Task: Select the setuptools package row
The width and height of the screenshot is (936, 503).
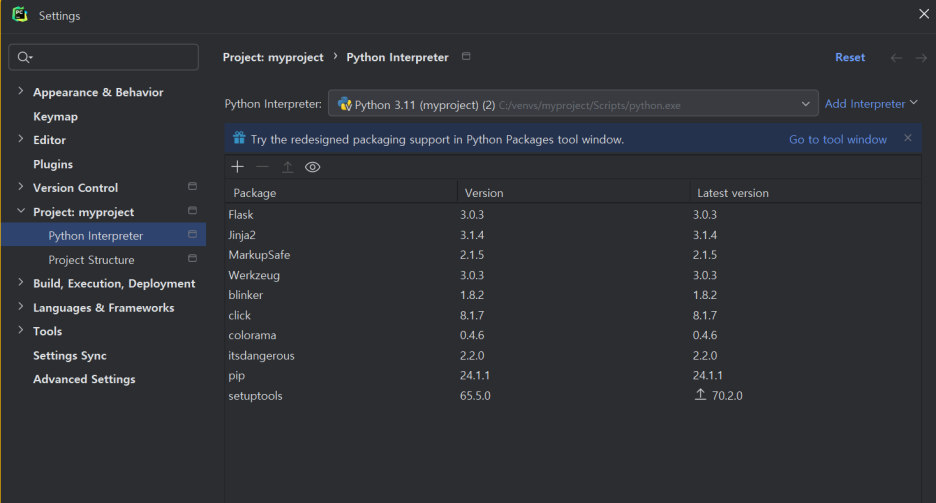Action: 573,396
